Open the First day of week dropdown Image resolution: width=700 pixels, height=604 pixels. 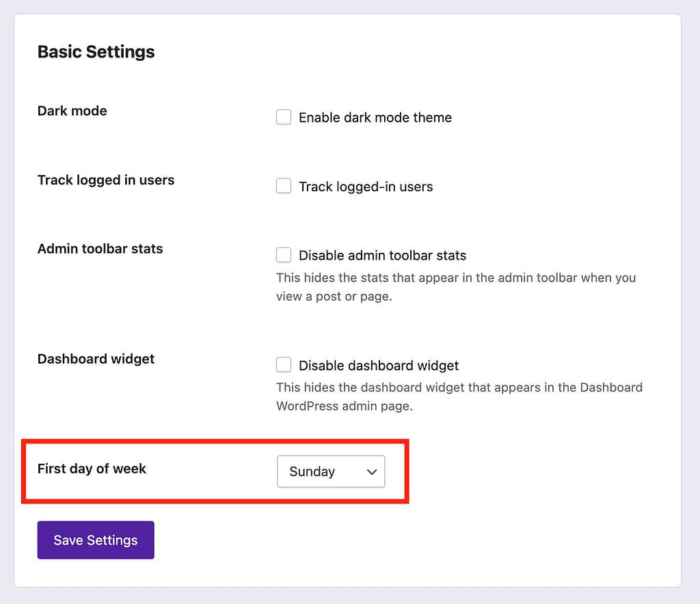click(331, 471)
